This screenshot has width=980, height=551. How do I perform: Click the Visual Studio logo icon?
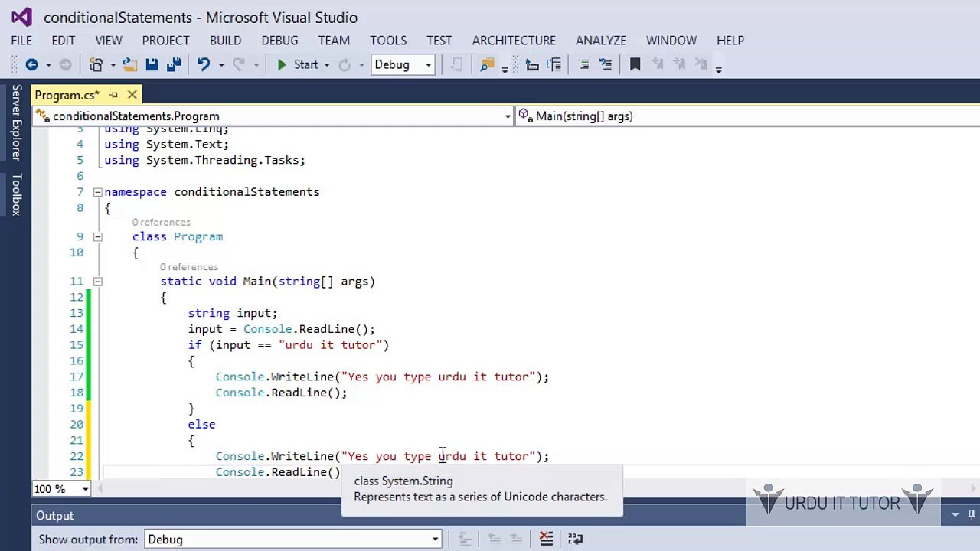pyautogui.click(x=21, y=17)
